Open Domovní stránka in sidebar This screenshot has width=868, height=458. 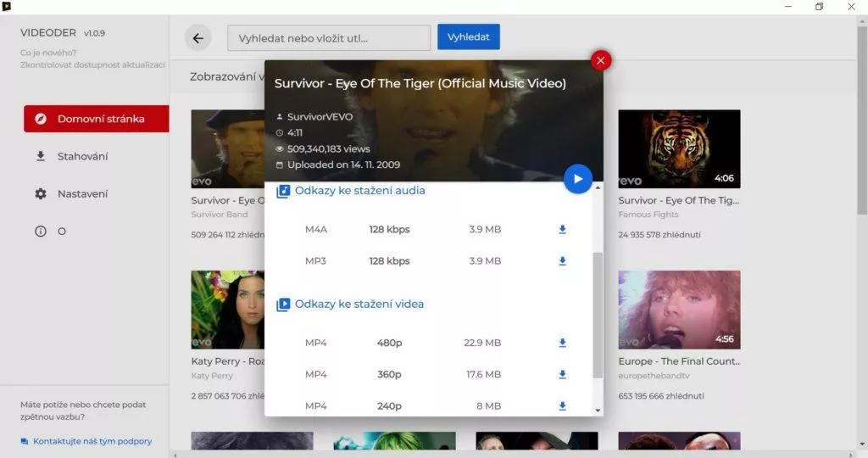(96, 119)
